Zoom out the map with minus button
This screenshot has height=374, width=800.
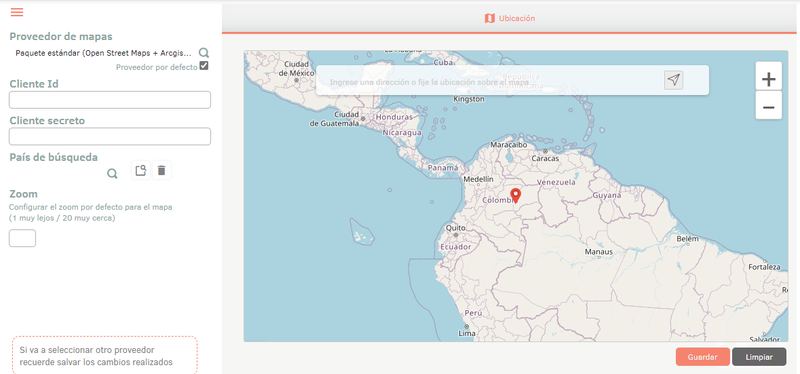768,107
